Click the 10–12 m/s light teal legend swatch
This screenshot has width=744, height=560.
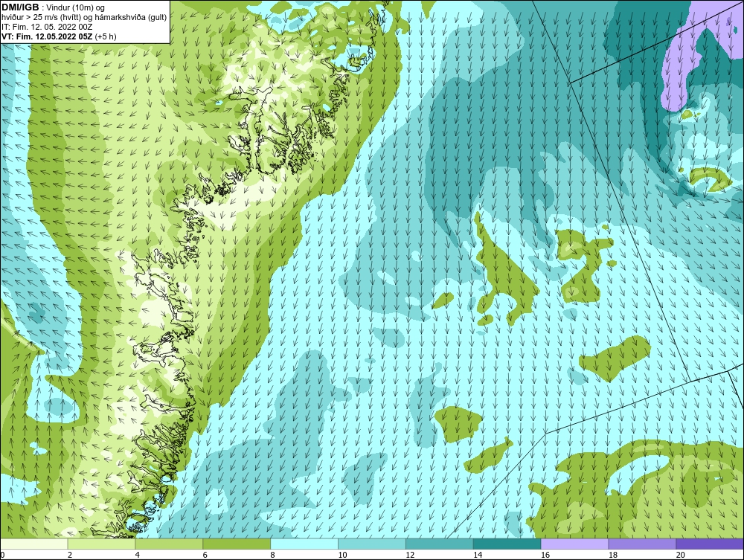tap(372, 544)
